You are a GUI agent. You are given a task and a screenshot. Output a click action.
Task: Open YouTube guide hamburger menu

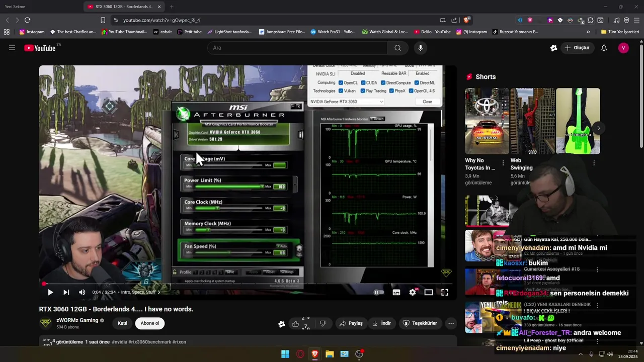[x=12, y=48]
